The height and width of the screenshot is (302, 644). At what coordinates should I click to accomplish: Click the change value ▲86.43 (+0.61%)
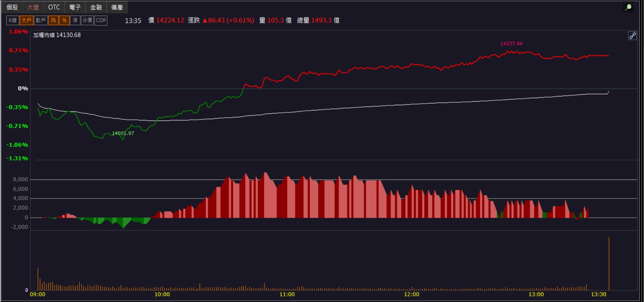coord(228,20)
